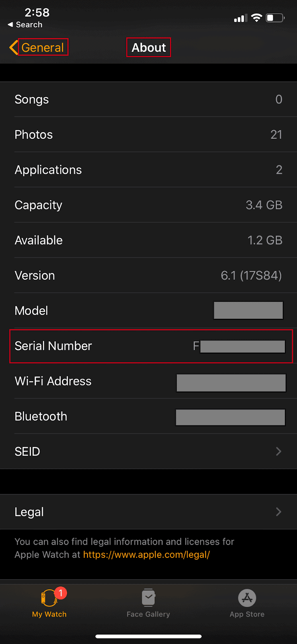The width and height of the screenshot is (297, 644).
Task: Expand the SEID row
Action: (x=149, y=451)
